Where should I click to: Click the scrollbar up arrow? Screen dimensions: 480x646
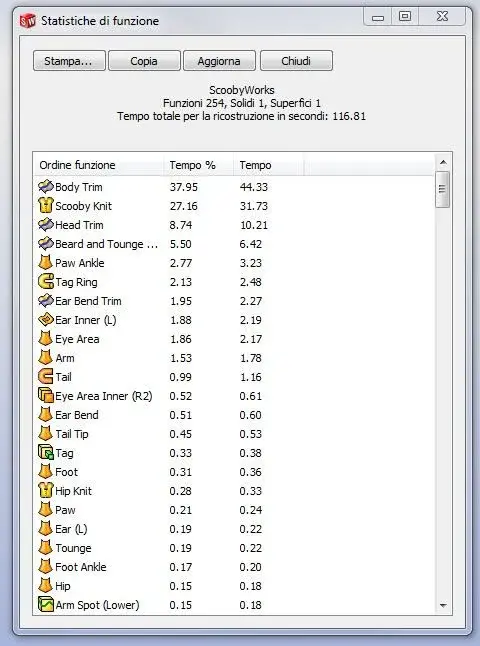[443, 162]
